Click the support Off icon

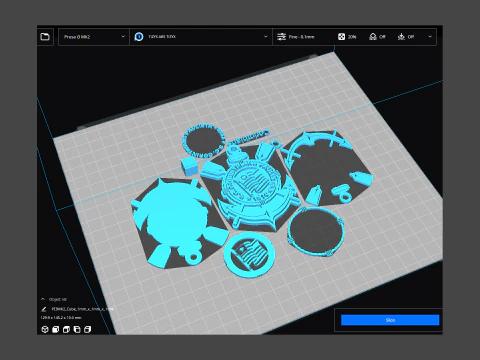click(373, 37)
